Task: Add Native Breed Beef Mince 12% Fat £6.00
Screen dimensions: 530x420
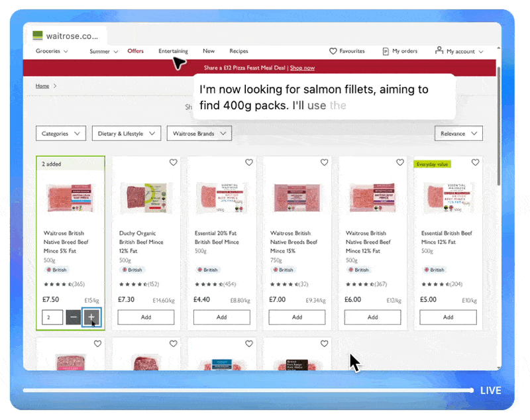Action: tap(373, 317)
